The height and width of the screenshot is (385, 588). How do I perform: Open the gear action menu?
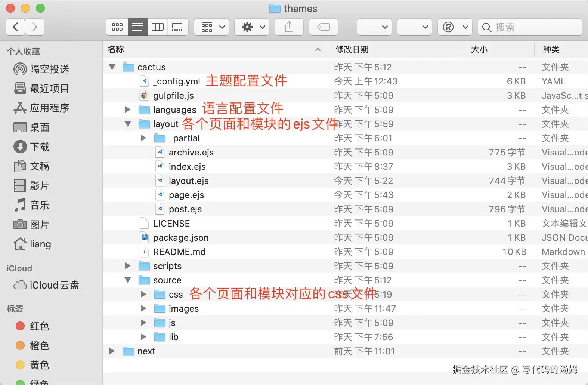coord(252,27)
